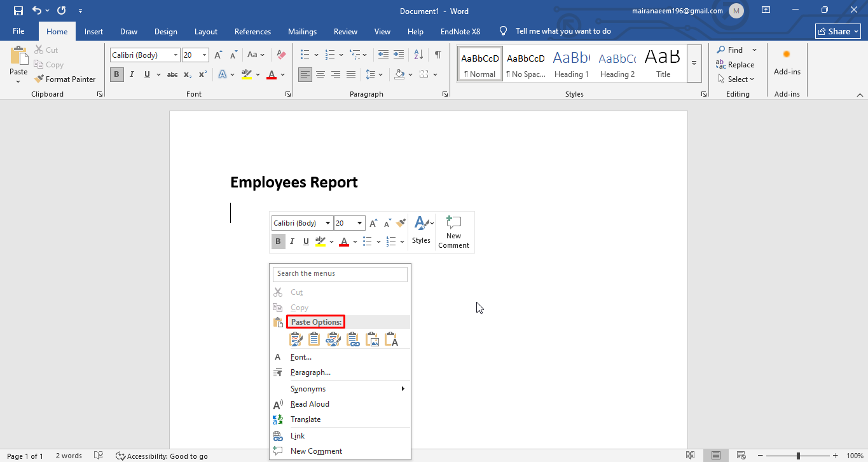Toggle Show/Hide paragraph marks
The image size is (868, 462).
pos(438,55)
